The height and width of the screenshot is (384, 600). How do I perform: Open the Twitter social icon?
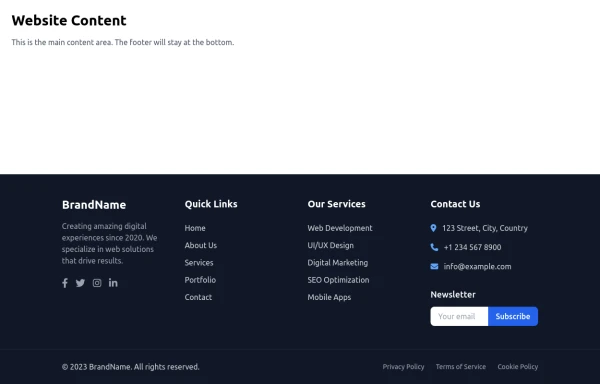tap(80, 283)
